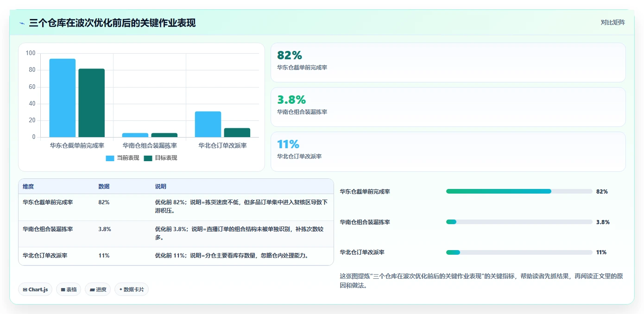The height and width of the screenshot is (314, 644).
Task: Toggle the 当前表现 legend swatch
Action: 110,158
